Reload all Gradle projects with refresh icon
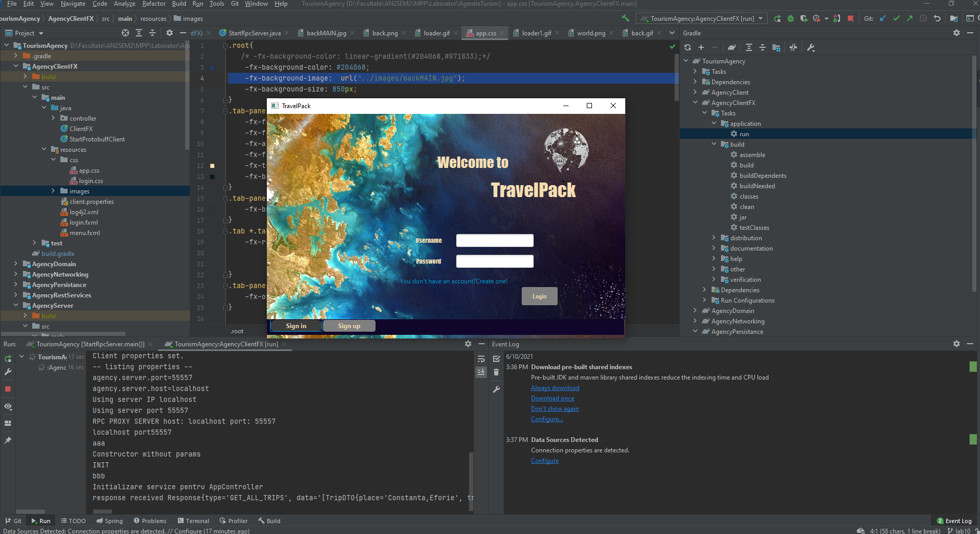Viewport: 980px width, 534px height. (688, 47)
